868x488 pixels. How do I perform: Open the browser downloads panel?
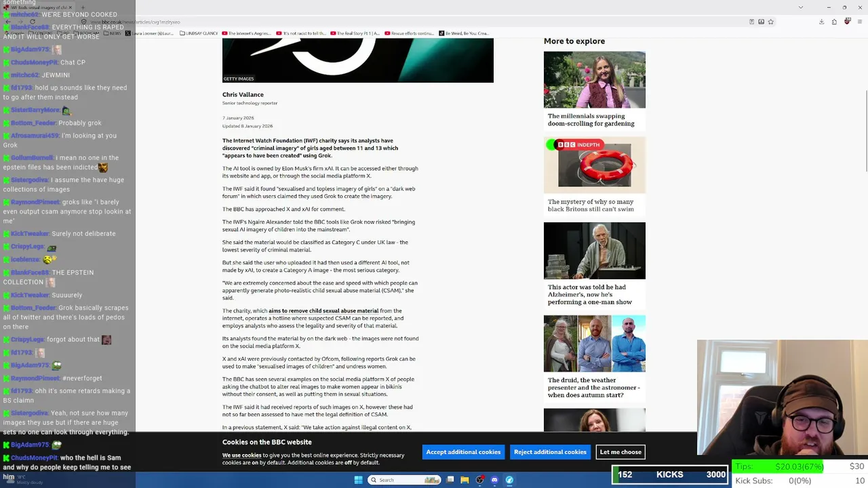point(821,22)
